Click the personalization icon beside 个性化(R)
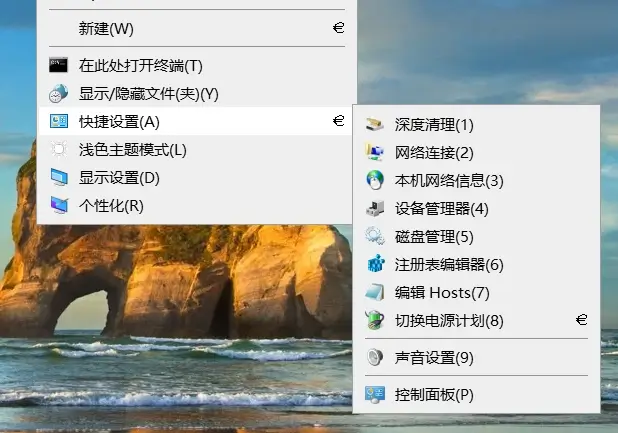 tap(59, 205)
